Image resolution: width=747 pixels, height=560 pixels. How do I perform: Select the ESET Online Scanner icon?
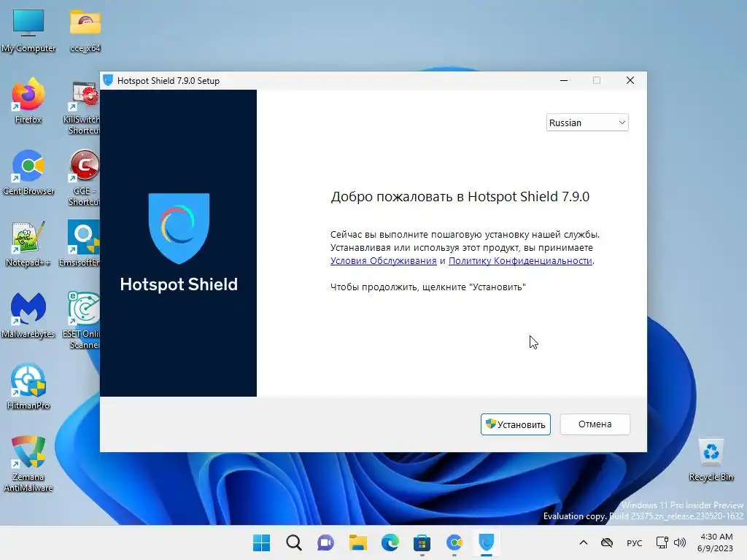click(x=82, y=321)
